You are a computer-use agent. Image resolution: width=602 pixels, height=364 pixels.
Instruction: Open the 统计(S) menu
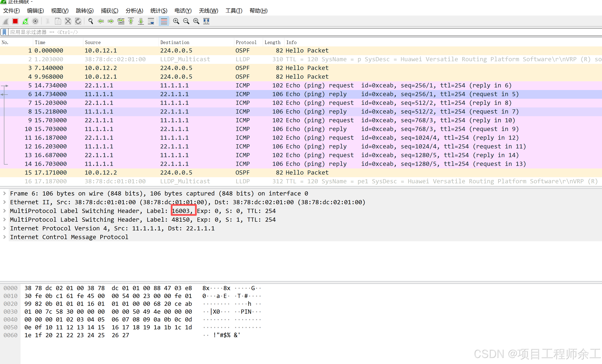click(x=159, y=11)
